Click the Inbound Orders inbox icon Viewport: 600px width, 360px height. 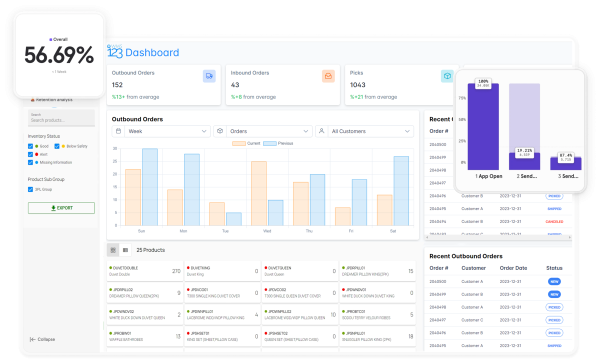tap(328, 76)
